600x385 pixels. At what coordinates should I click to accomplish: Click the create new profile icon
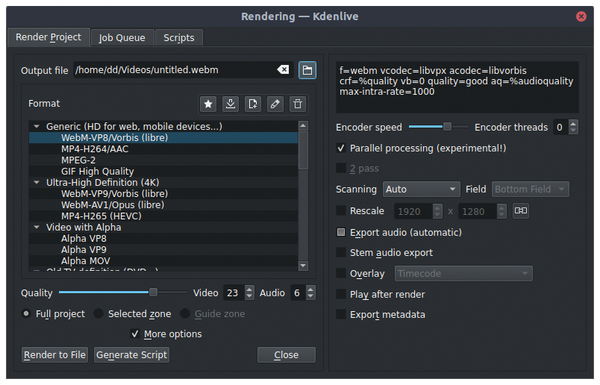(253, 104)
